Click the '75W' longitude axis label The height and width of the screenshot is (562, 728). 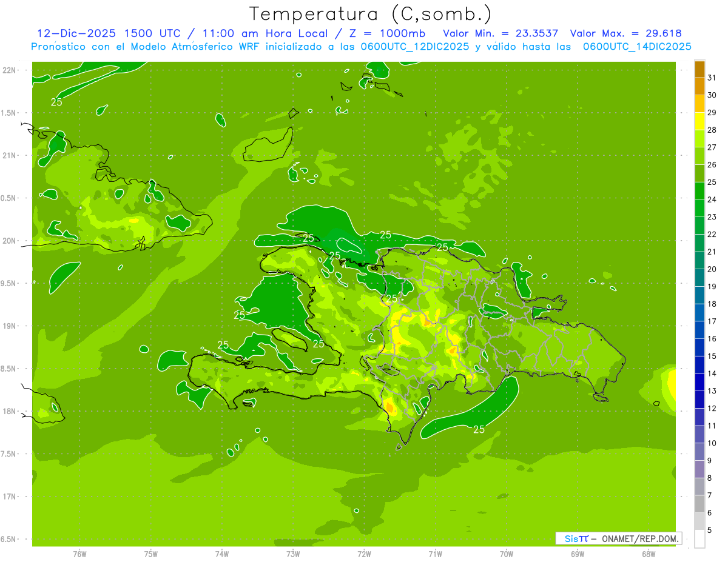tap(150, 554)
